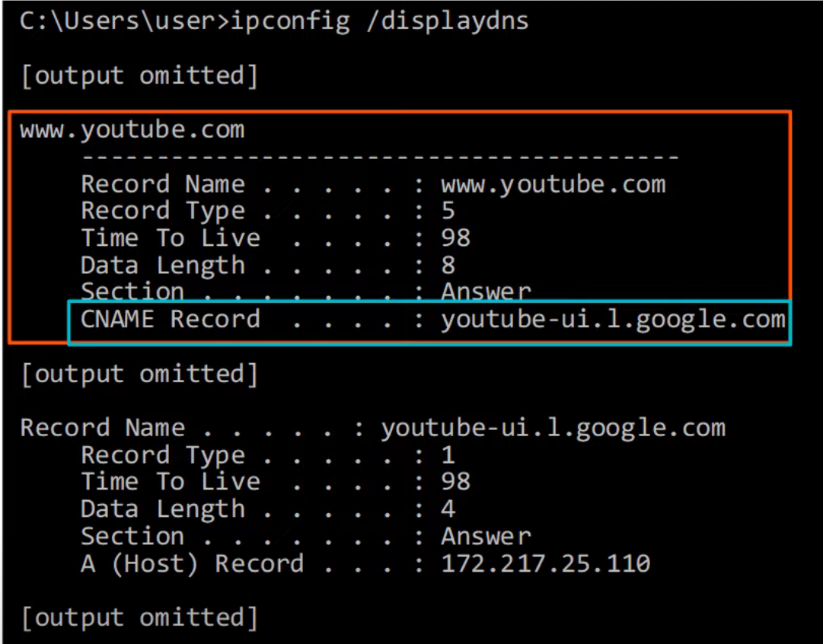Click Data Length value '4'

[448, 509]
